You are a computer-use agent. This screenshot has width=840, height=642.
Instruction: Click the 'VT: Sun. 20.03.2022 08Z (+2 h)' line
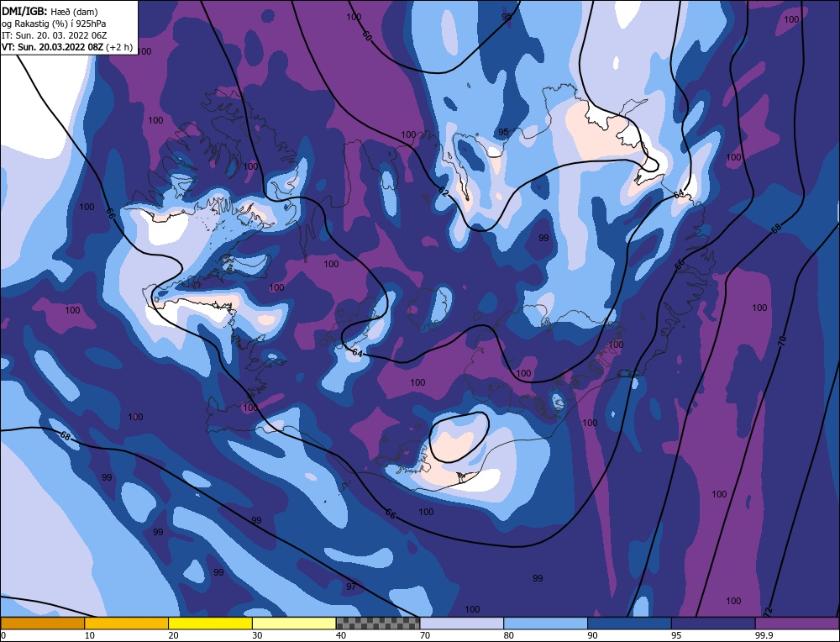click(67, 46)
